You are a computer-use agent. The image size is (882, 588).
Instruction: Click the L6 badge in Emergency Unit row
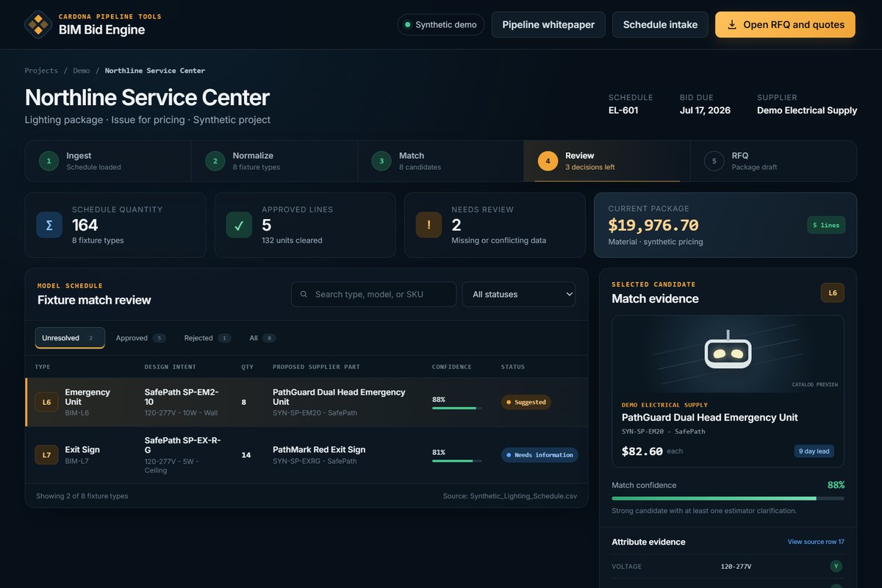[x=46, y=402]
